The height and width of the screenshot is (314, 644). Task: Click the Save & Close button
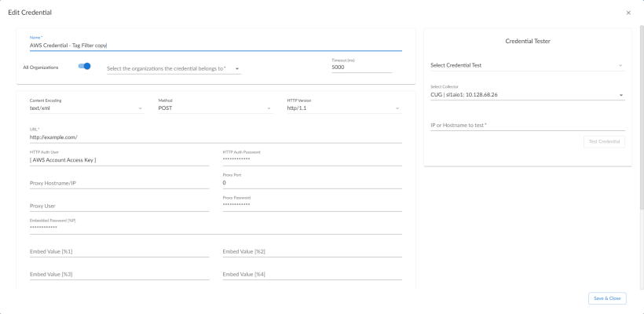tap(607, 298)
